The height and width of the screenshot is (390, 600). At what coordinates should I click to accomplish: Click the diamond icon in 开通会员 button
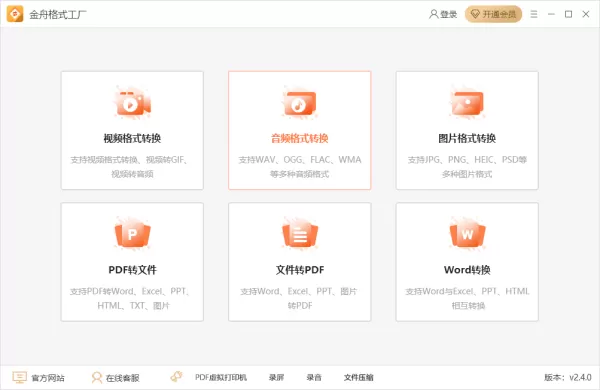(x=475, y=14)
